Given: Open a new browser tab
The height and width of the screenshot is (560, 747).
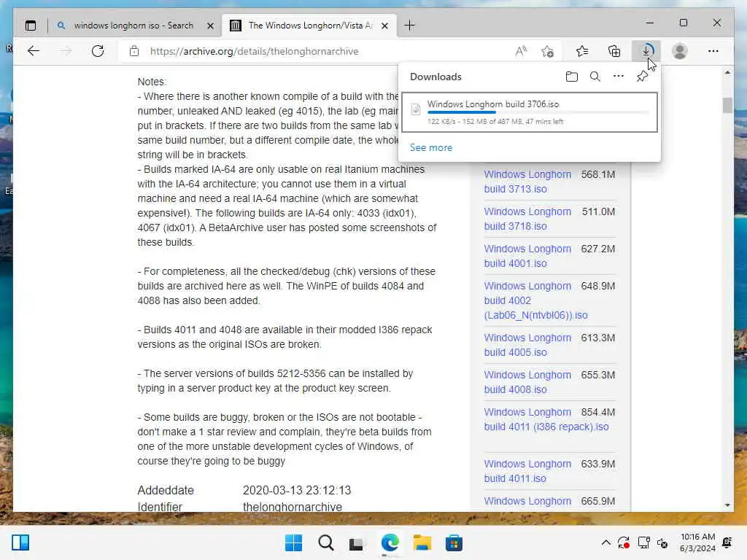Looking at the screenshot, I should 409,26.
